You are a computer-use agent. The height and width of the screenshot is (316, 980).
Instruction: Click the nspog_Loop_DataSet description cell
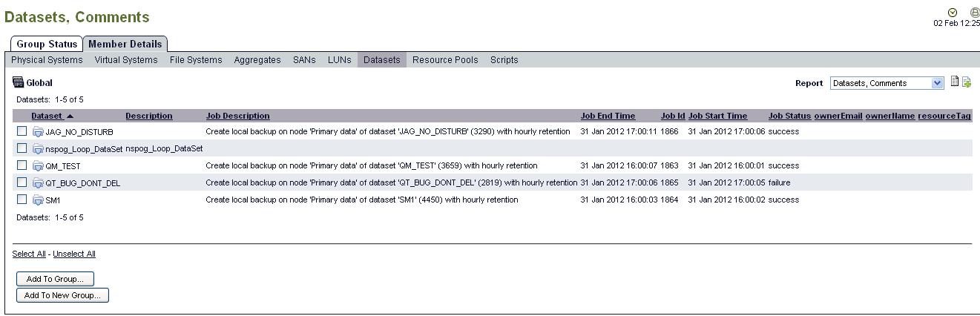pos(164,148)
